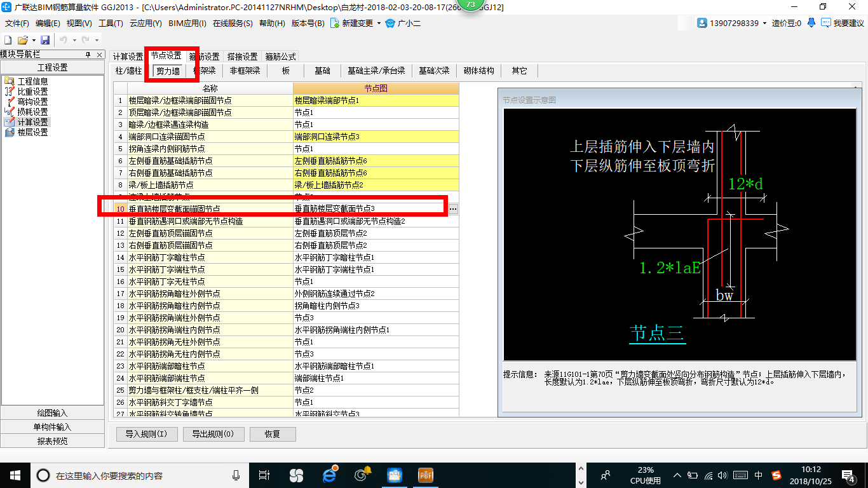Click the Open folder toolbar icon
This screenshot has width=868, height=488.
click(x=23, y=40)
